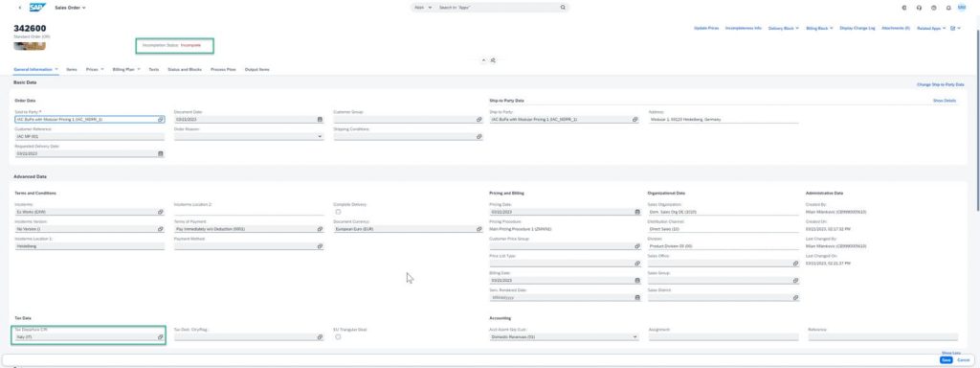
Task: Open Attachments (0)
Action: tap(896, 28)
